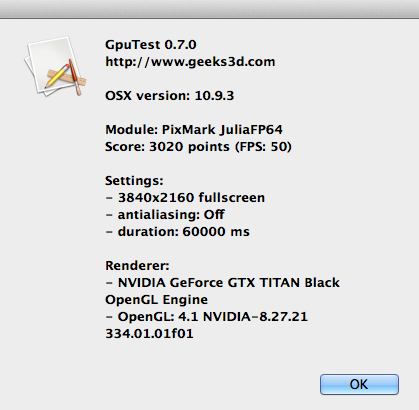Click the 'Module: PixMark JuliaFP64' line
Viewport: 419px width, 410px height.
(x=194, y=130)
